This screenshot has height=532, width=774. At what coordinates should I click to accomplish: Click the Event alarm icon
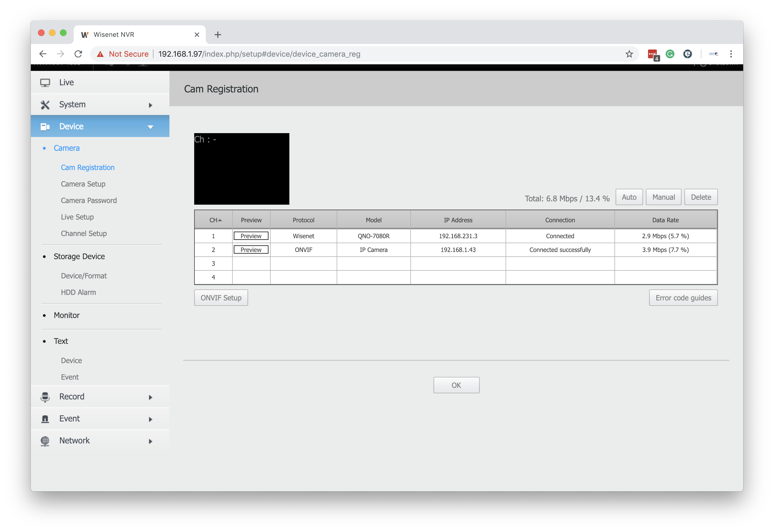tap(45, 419)
